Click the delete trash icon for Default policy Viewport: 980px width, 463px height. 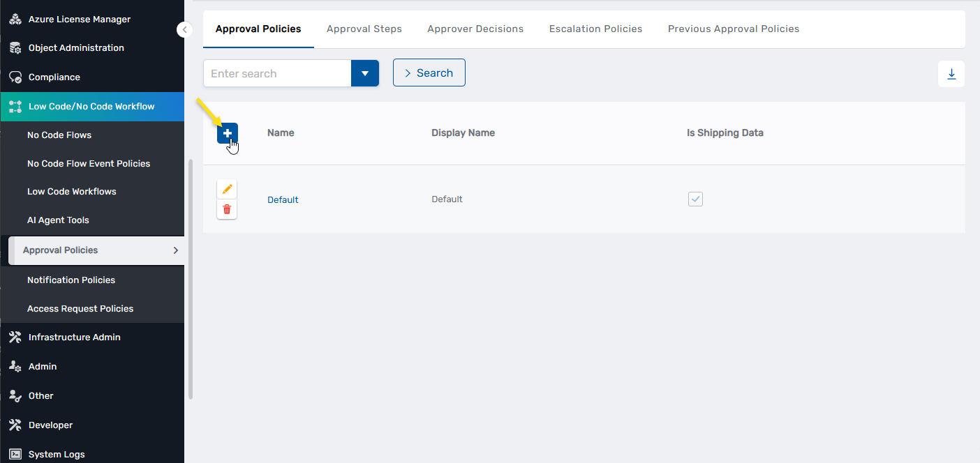click(226, 208)
